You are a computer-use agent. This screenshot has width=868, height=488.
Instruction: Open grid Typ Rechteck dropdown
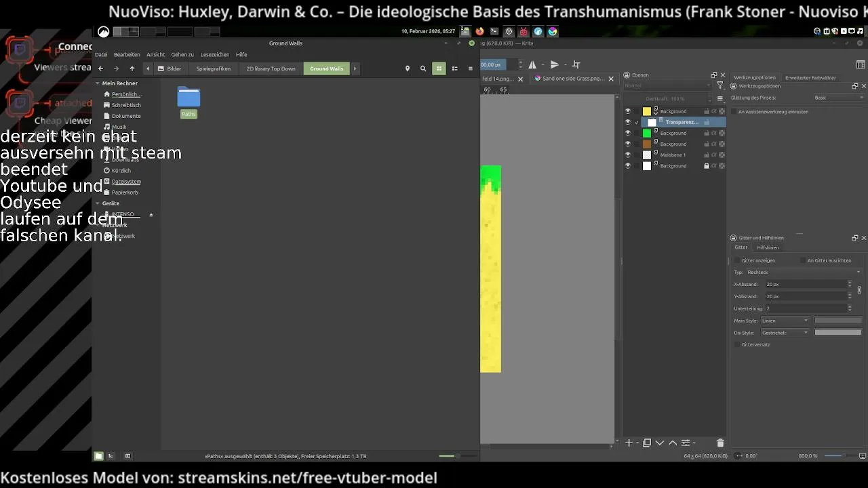(804, 272)
